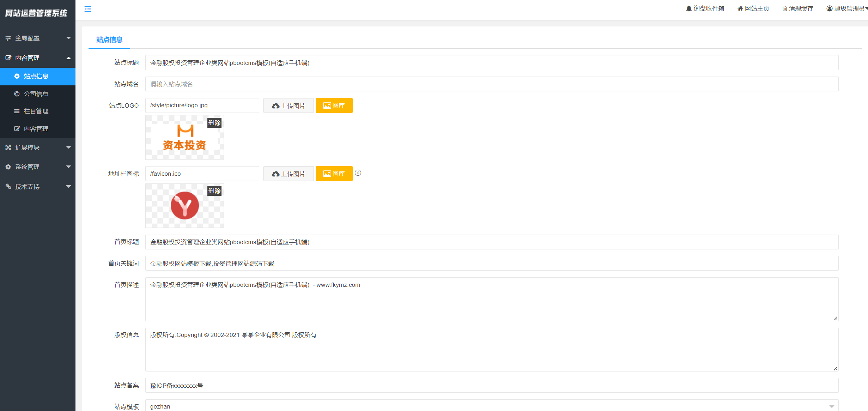Delete the favicon preview image

click(214, 191)
